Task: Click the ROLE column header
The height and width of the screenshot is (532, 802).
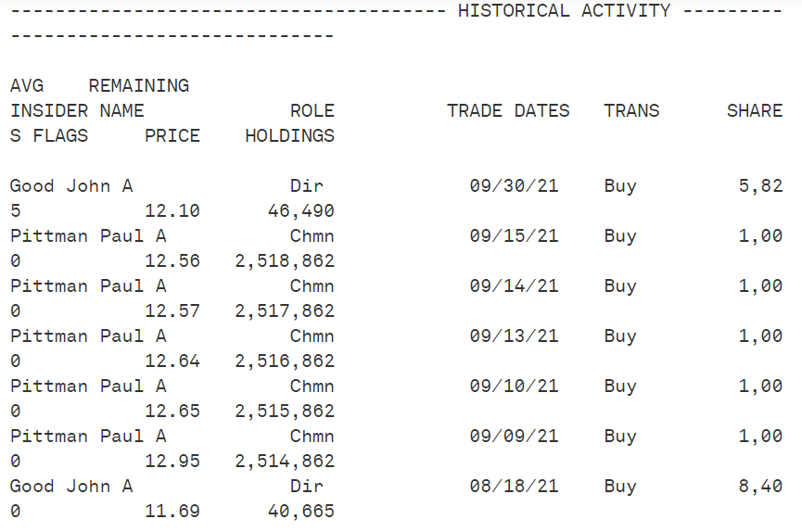Action: coord(312,111)
